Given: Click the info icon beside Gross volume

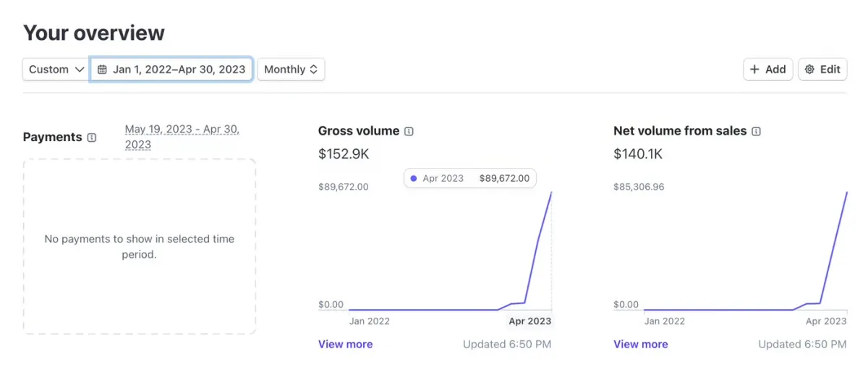Looking at the screenshot, I should pos(409,131).
